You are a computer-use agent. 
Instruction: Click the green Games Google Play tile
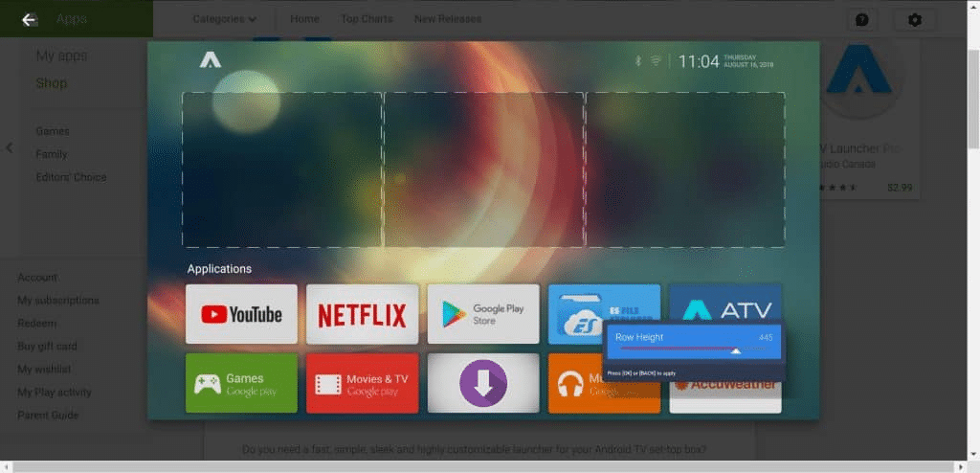241,383
